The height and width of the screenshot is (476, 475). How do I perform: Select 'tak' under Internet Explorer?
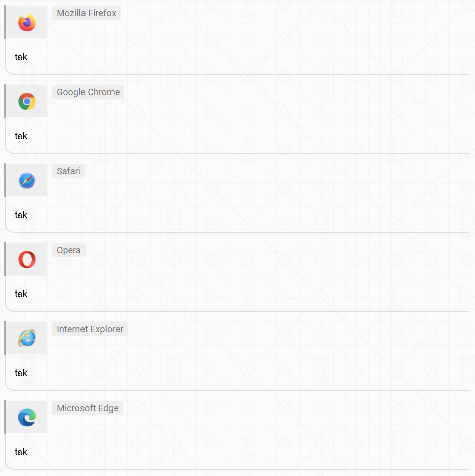tap(21, 373)
